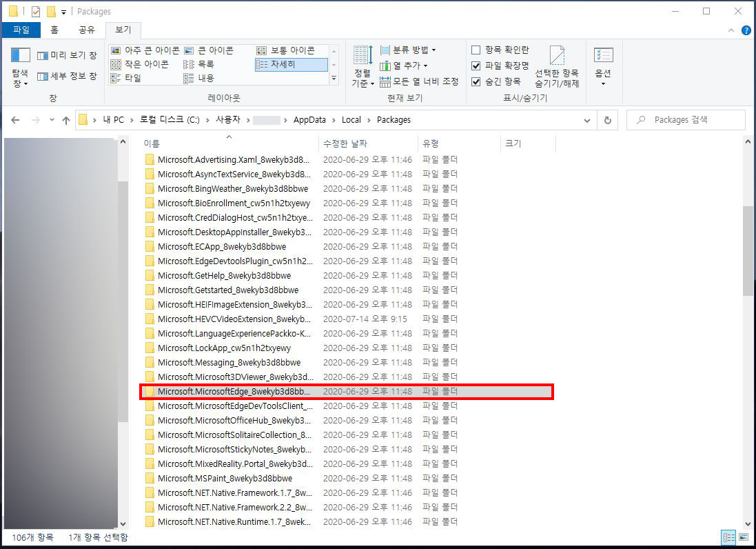Switch to large thumbnails status bar icon
This screenshot has width=756, height=549.
coord(744,537)
